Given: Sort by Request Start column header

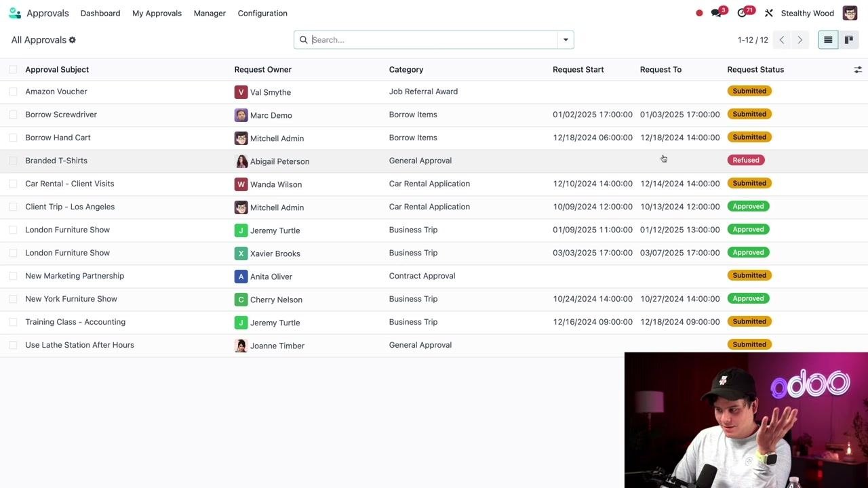Looking at the screenshot, I should click(x=578, y=69).
